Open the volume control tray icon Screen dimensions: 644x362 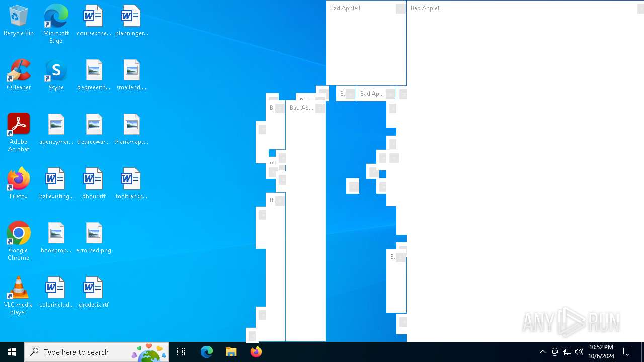coord(579,352)
